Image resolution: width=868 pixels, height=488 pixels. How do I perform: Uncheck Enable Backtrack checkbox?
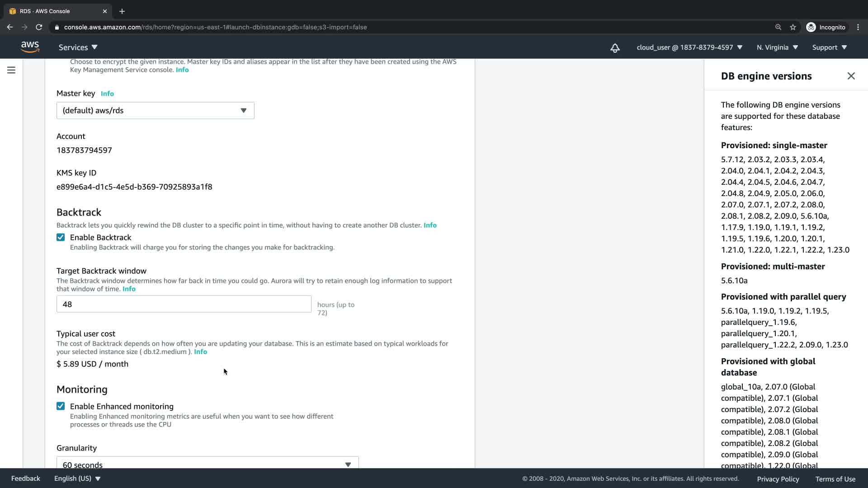(61, 237)
